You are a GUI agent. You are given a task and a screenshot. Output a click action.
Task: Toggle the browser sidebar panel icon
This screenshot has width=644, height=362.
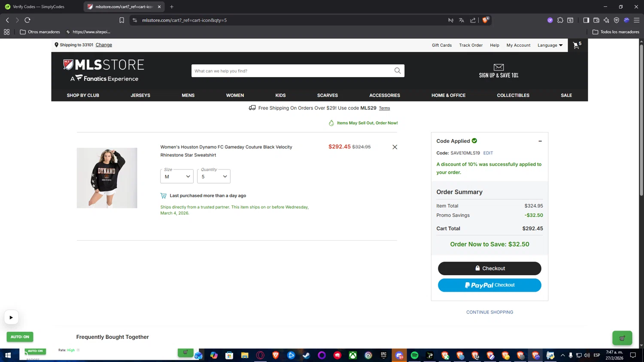[x=586, y=20]
